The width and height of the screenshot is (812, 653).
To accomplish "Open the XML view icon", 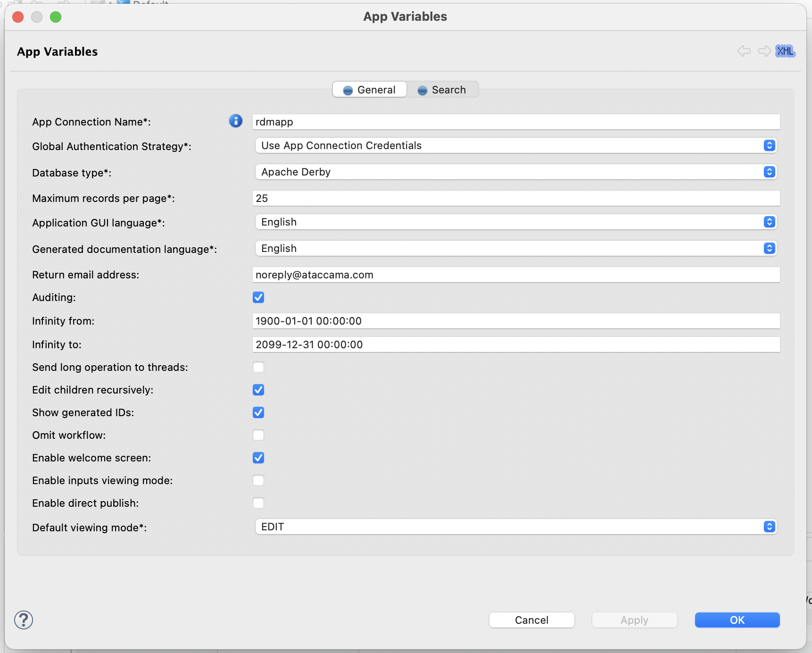I will 785,51.
